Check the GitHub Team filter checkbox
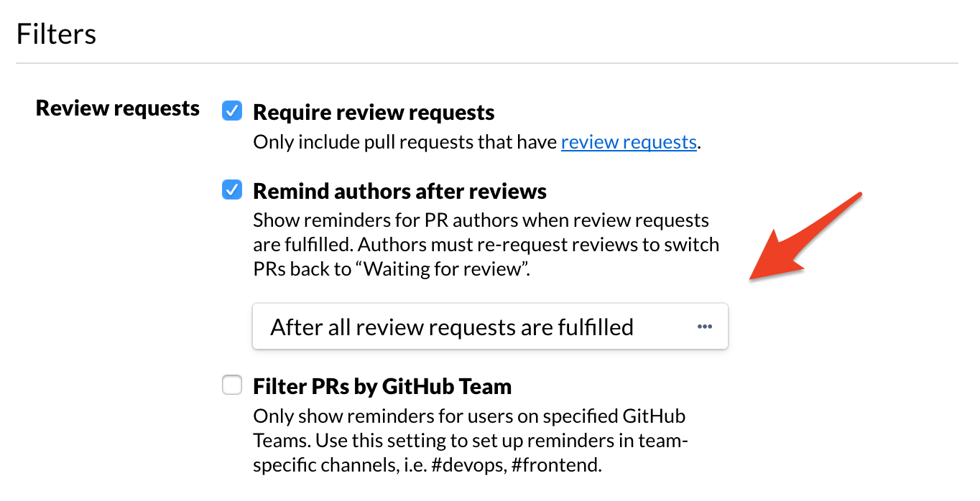 point(231,385)
